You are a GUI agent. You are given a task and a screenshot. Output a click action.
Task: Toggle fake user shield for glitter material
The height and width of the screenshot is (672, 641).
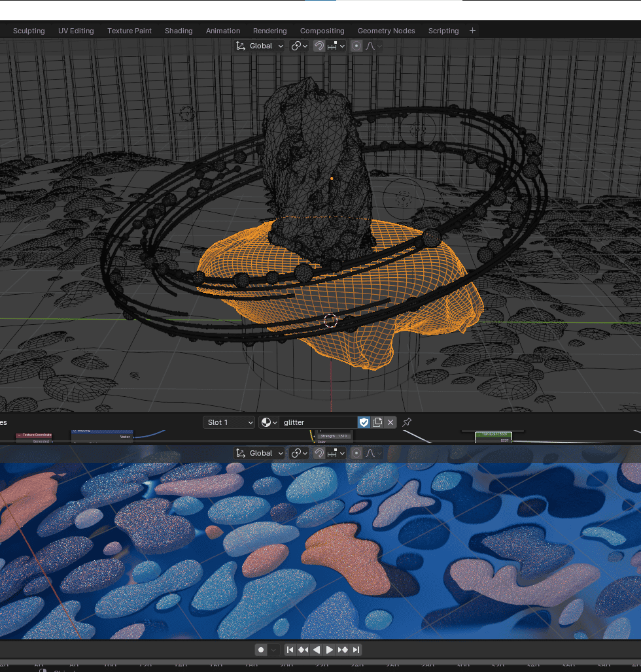click(364, 422)
